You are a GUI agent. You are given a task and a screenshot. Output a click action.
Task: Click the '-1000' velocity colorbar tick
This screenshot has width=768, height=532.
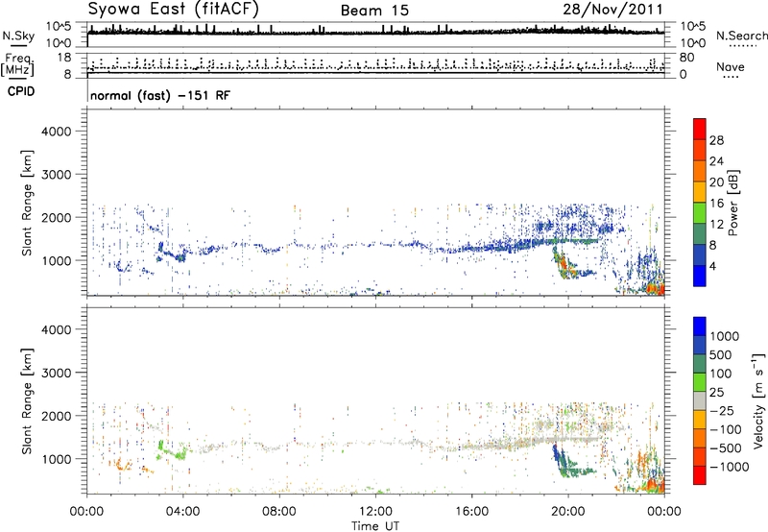click(x=729, y=467)
